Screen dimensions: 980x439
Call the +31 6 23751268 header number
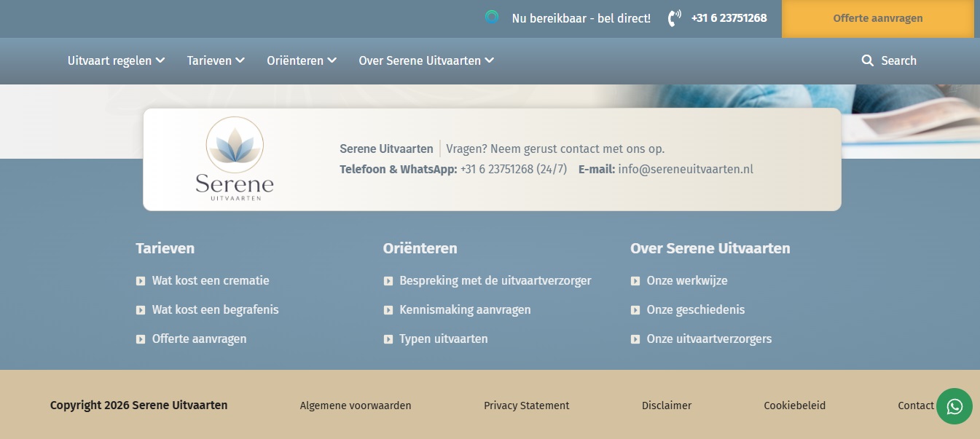[729, 18]
